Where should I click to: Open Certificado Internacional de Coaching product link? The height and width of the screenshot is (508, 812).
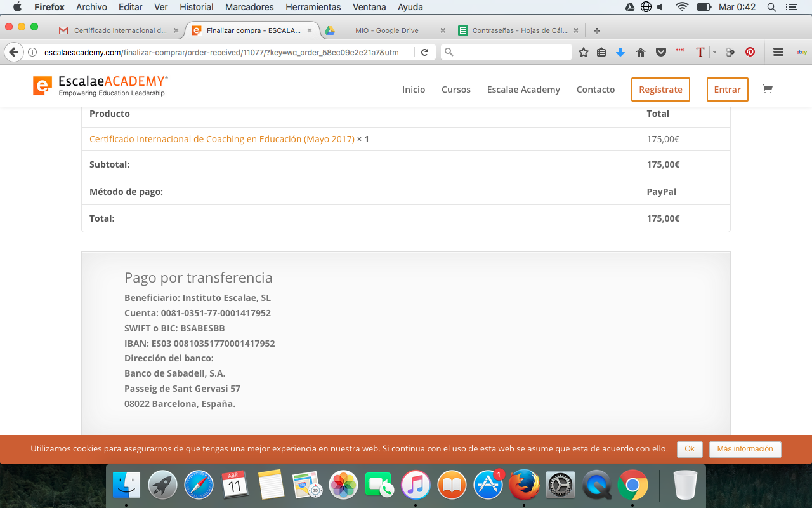pyautogui.click(x=222, y=139)
